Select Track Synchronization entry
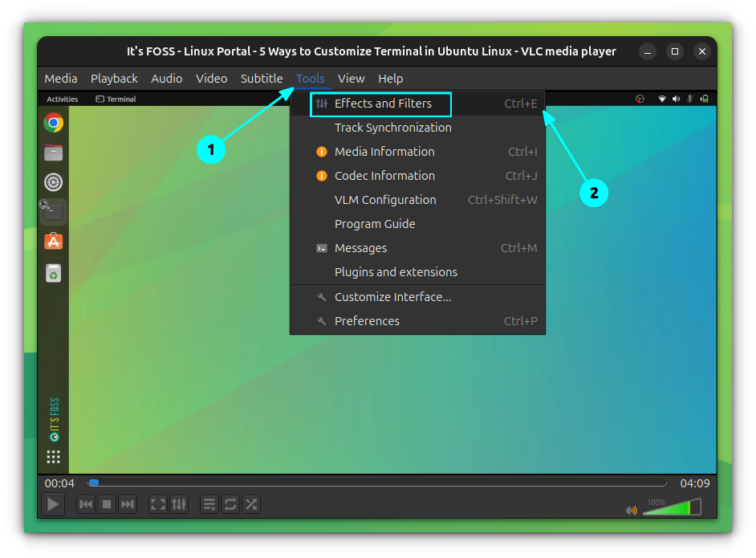The height and width of the screenshot is (558, 756). click(x=417, y=128)
